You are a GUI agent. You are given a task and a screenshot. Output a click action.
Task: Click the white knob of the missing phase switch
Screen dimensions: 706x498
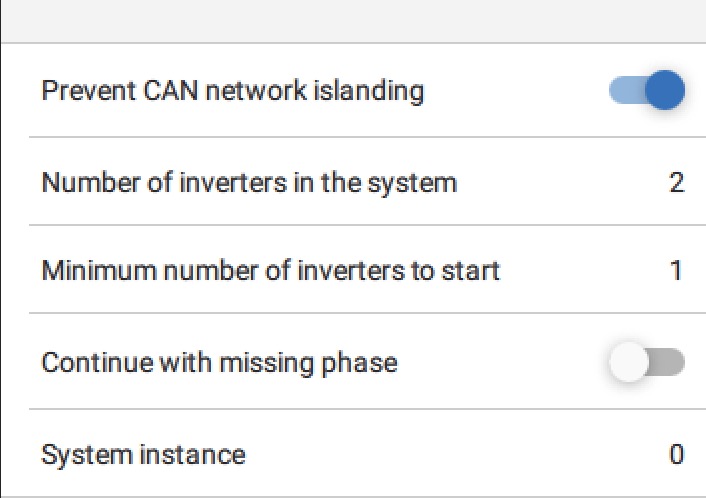[629, 362]
